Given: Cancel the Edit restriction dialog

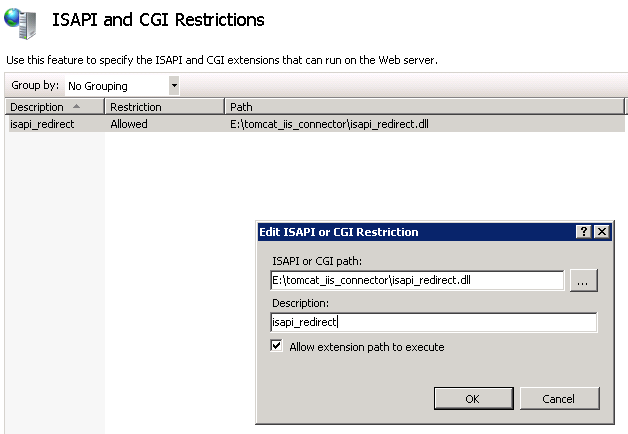Looking at the screenshot, I should pos(558,398).
